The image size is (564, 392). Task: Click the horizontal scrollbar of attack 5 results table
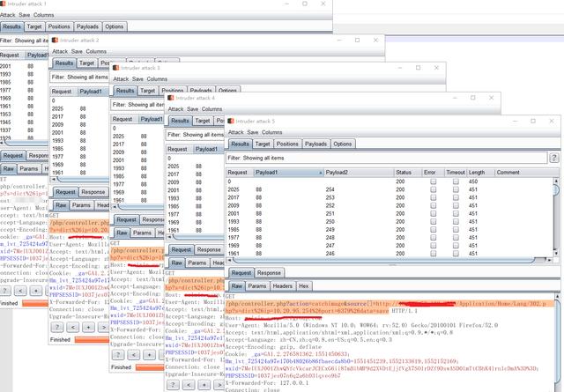tap(390, 260)
